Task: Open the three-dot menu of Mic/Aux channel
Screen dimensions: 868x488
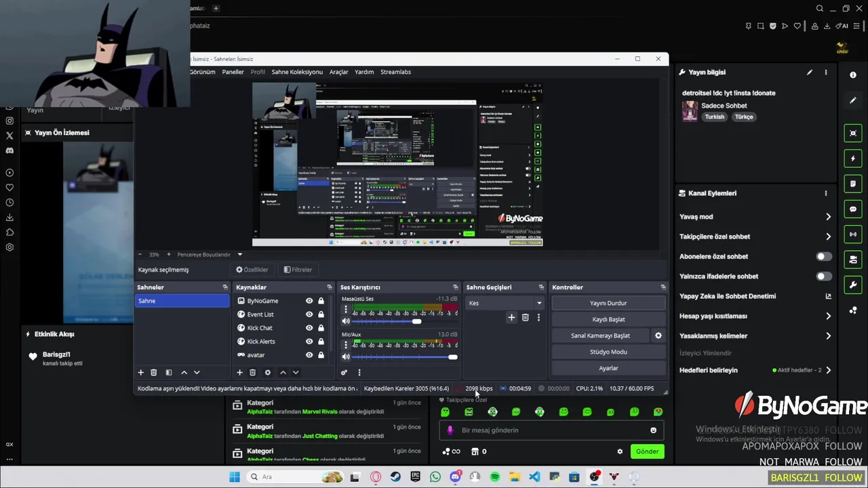Action: [x=346, y=345]
